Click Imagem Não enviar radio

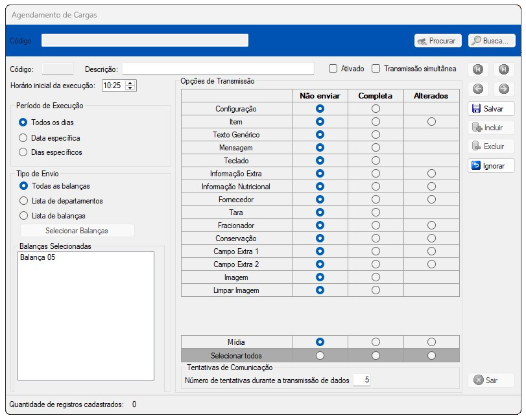[320, 277]
